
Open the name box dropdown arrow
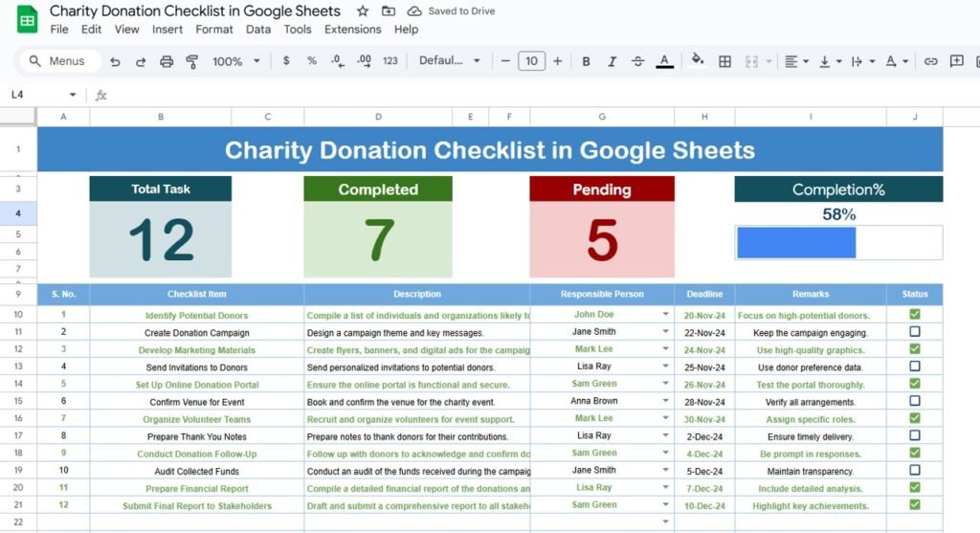pos(73,95)
